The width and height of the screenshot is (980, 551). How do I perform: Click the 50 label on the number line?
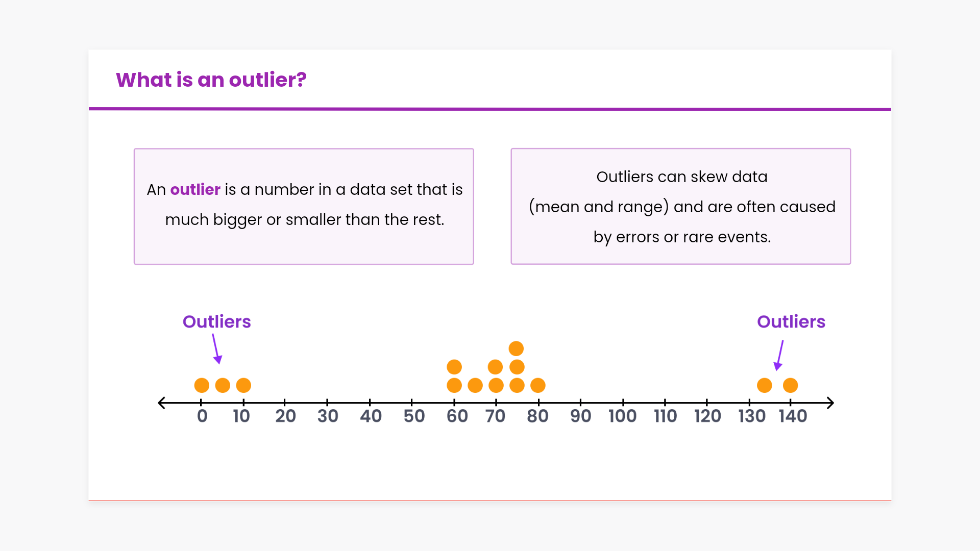point(414,416)
